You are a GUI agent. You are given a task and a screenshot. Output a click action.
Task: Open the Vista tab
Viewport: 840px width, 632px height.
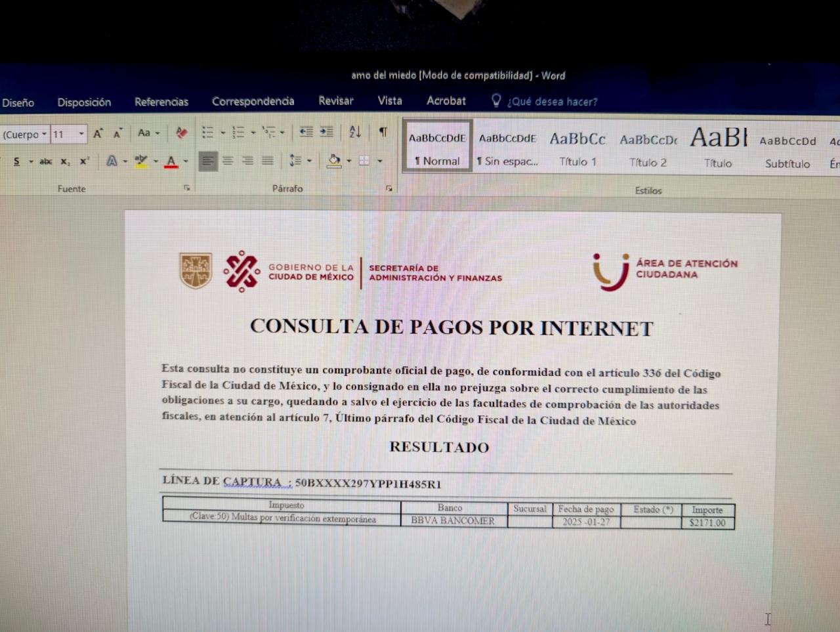pos(390,100)
